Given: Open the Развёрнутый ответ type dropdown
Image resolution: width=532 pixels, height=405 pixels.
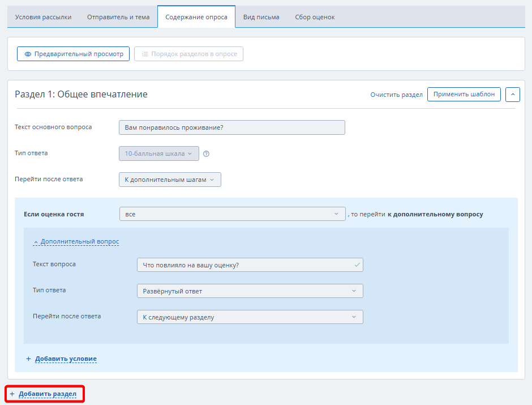Looking at the screenshot, I should (x=250, y=291).
